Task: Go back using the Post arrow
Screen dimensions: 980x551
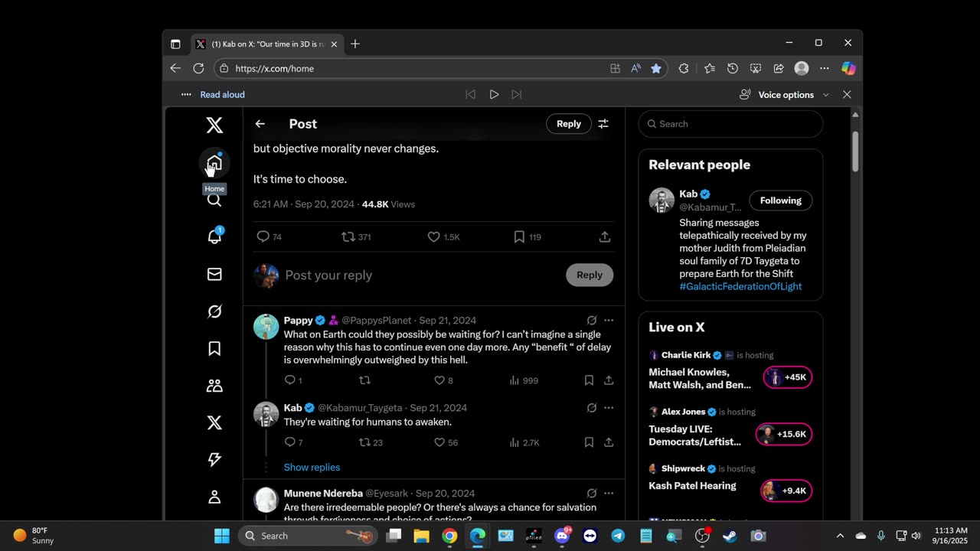Action: point(260,124)
